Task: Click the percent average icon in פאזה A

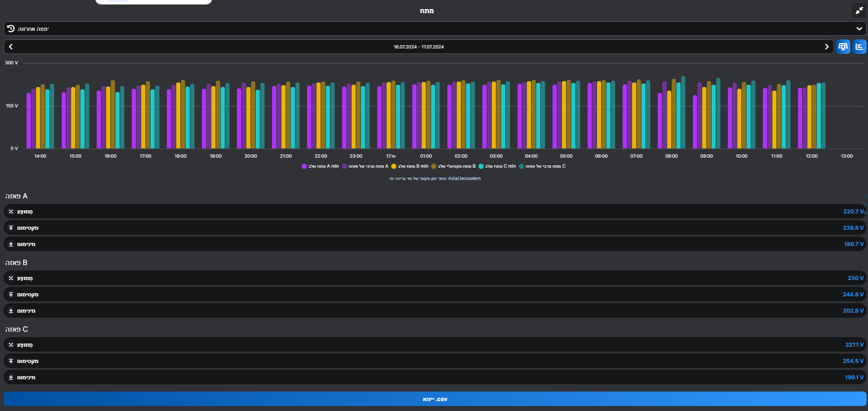Action: 11,212
